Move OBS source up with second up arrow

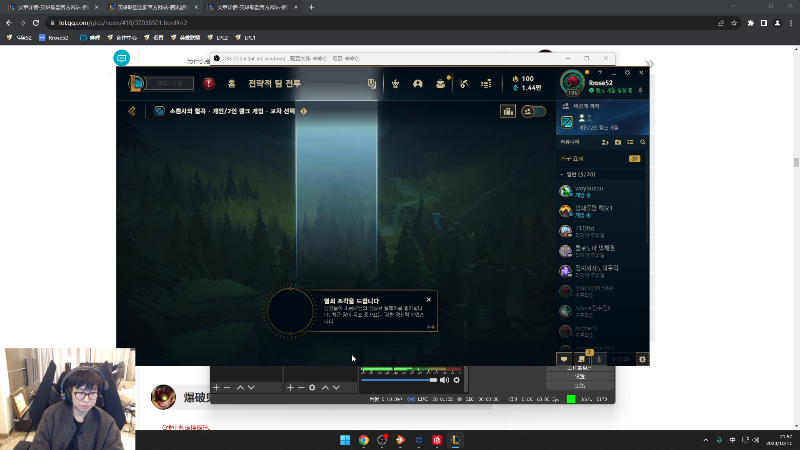[x=326, y=388]
